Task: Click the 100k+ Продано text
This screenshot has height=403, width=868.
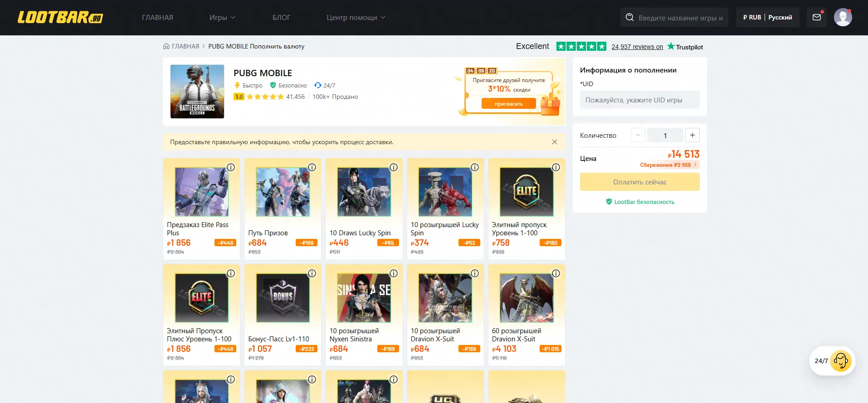Action: (x=335, y=97)
